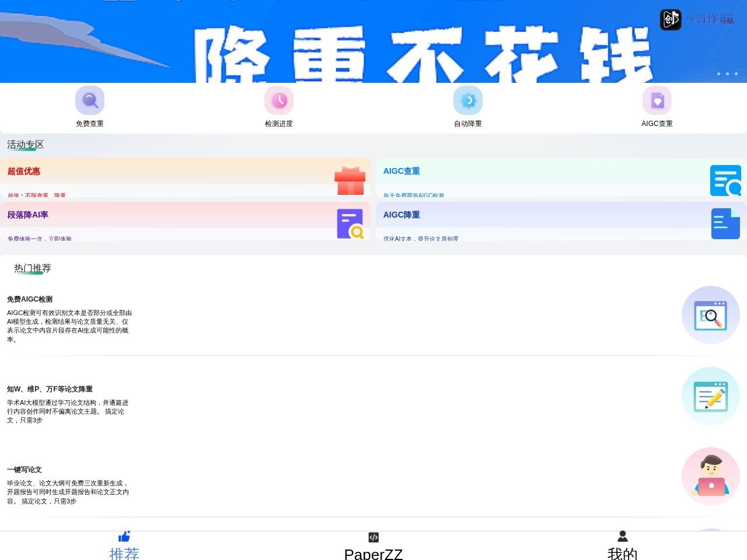Switch to the 推荐 tab

[124, 546]
